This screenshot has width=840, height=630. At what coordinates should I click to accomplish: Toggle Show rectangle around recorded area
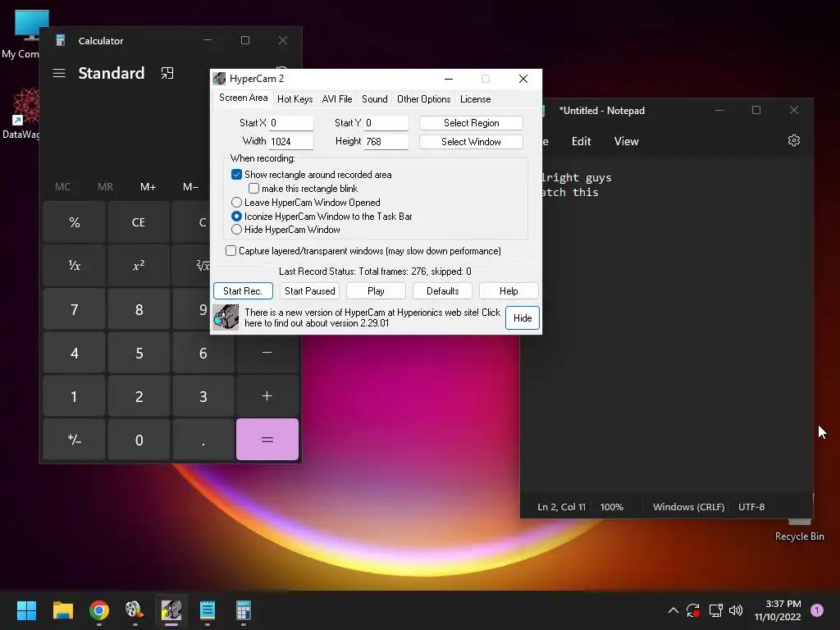point(236,175)
